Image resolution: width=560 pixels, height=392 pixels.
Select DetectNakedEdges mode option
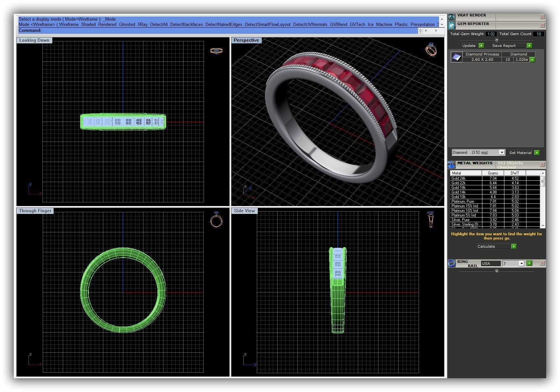coord(224,25)
